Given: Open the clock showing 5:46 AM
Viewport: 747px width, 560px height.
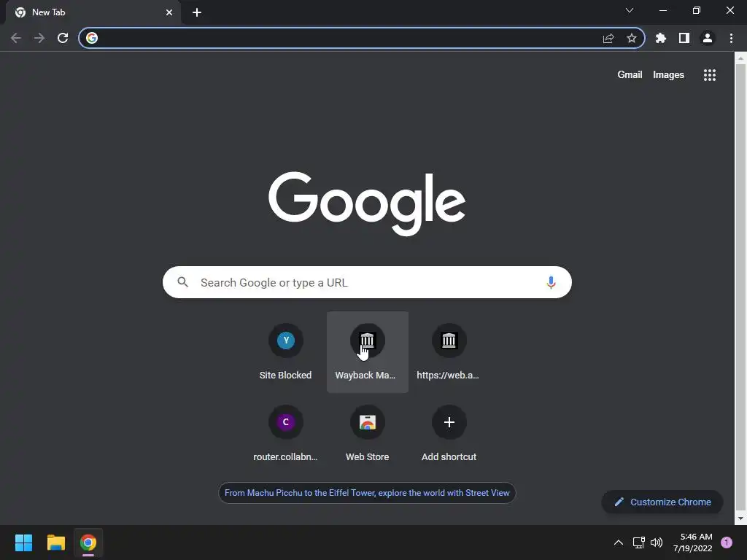Looking at the screenshot, I should coord(693,542).
